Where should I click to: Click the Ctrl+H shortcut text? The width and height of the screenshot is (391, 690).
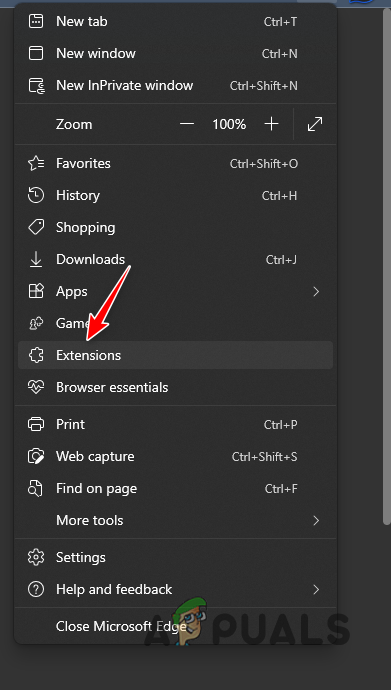pyautogui.click(x=280, y=195)
